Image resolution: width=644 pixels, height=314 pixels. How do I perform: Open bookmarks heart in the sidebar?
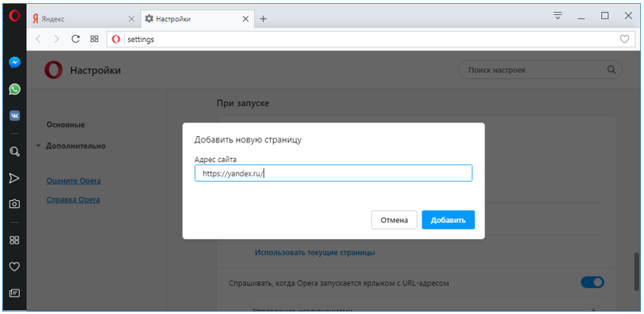pos(14,267)
